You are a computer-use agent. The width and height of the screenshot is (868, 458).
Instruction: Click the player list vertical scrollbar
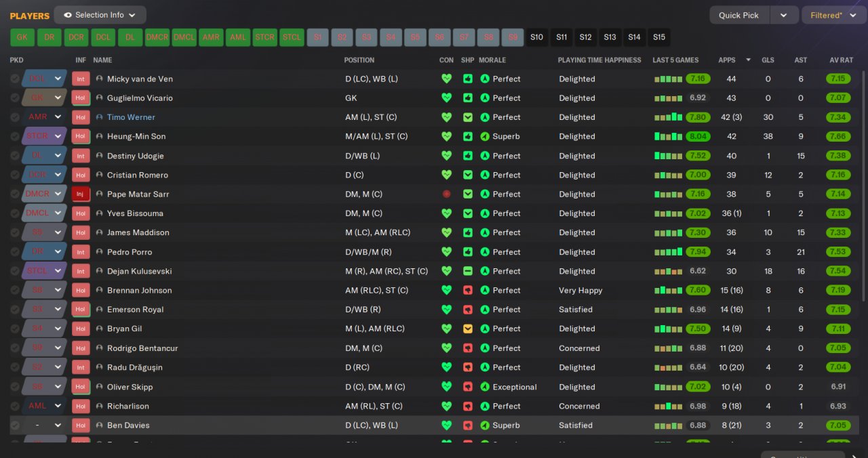[863, 186]
